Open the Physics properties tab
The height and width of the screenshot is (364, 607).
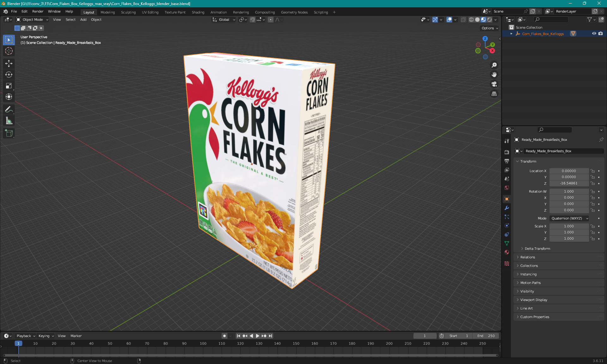click(507, 226)
